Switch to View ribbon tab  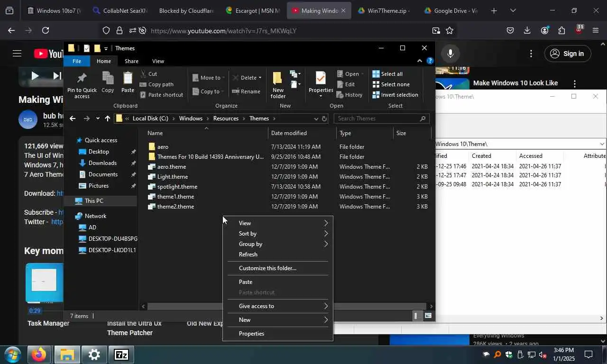pyautogui.click(x=158, y=61)
